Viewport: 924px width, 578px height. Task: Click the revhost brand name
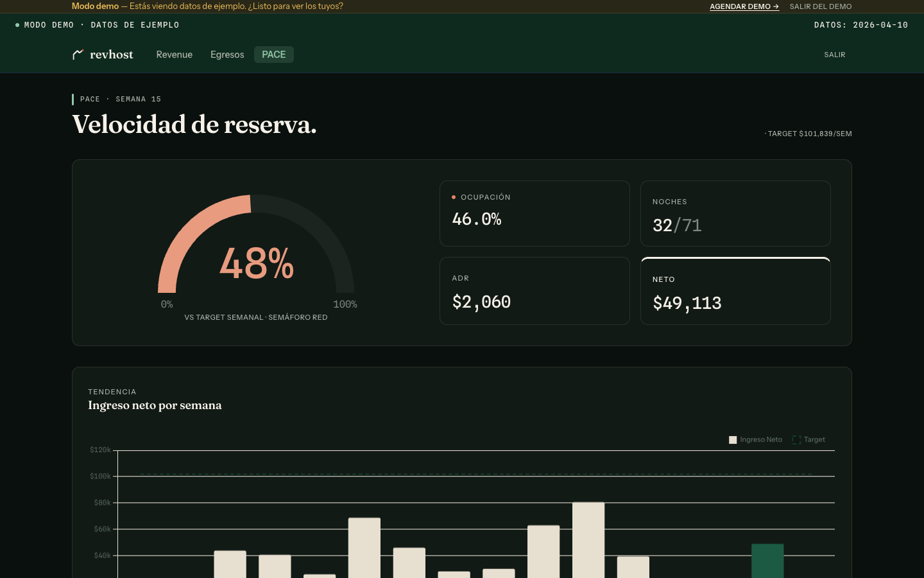pos(112,55)
